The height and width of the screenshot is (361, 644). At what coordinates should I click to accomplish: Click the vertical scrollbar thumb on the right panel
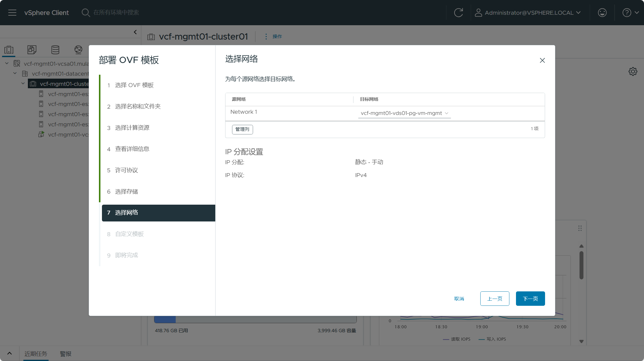(x=581, y=265)
